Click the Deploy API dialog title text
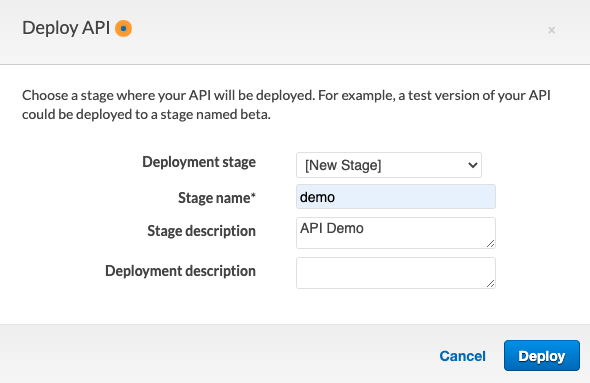 (66, 28)
